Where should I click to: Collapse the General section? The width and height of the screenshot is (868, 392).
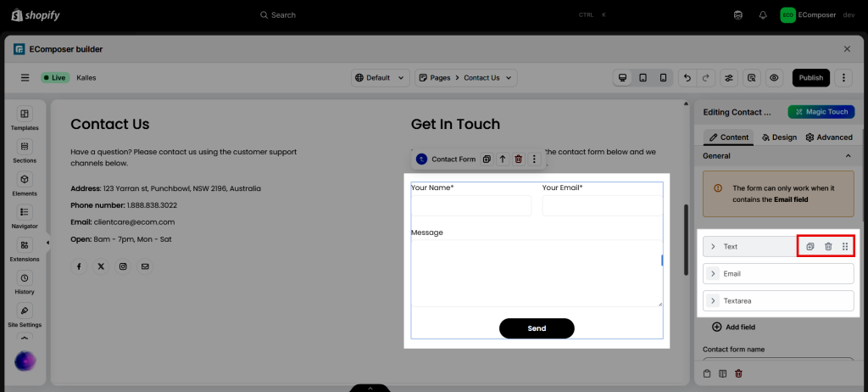[849, 156]
